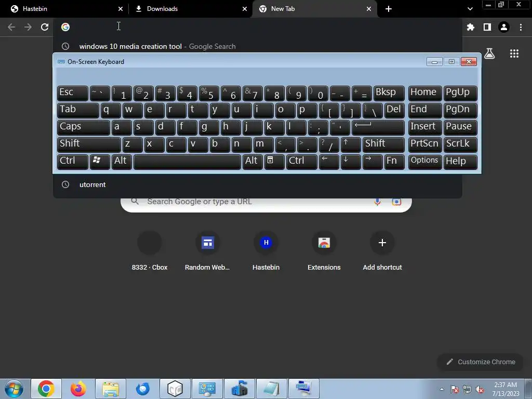Switch to the Downloads tab
This screenshot has height=399, width=532.
click(x=191, y=9)
